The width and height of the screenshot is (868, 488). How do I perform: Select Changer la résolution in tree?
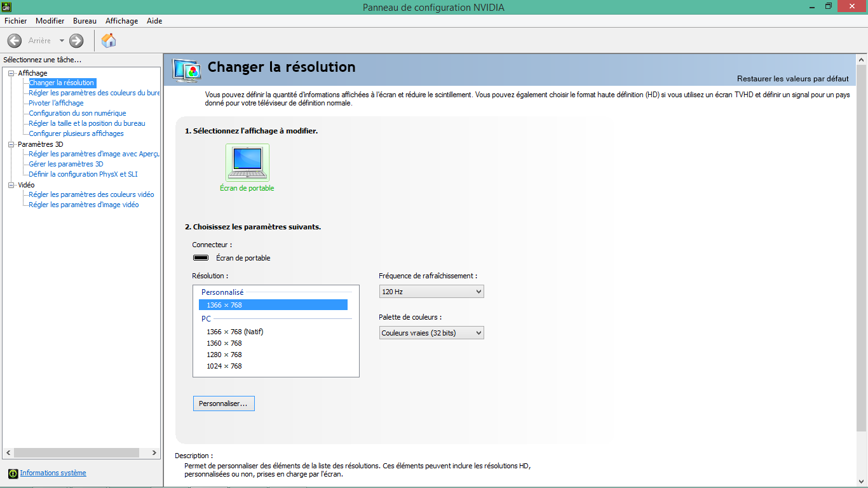[x=62, y=83]
